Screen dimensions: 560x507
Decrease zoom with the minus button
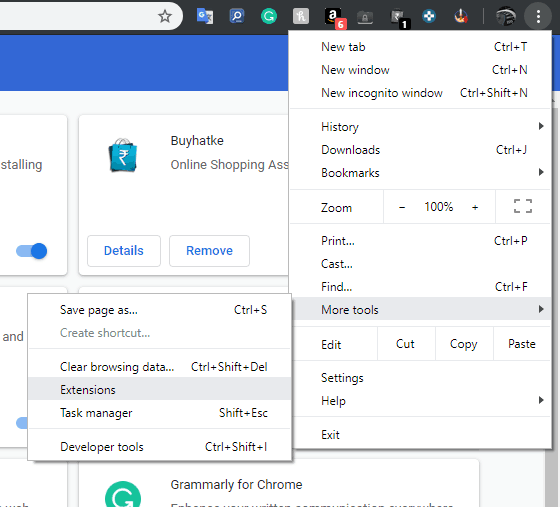click(402, 207)
